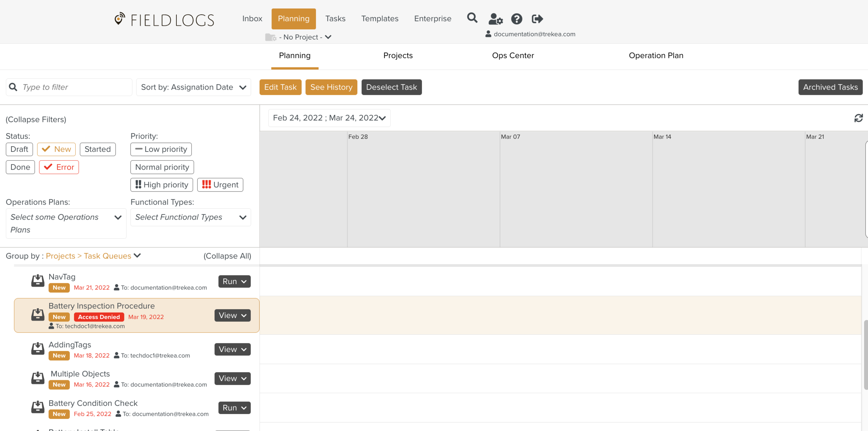Screen dimensions: 868x431
Task: Open user settings gear icon
Action: 495,19
